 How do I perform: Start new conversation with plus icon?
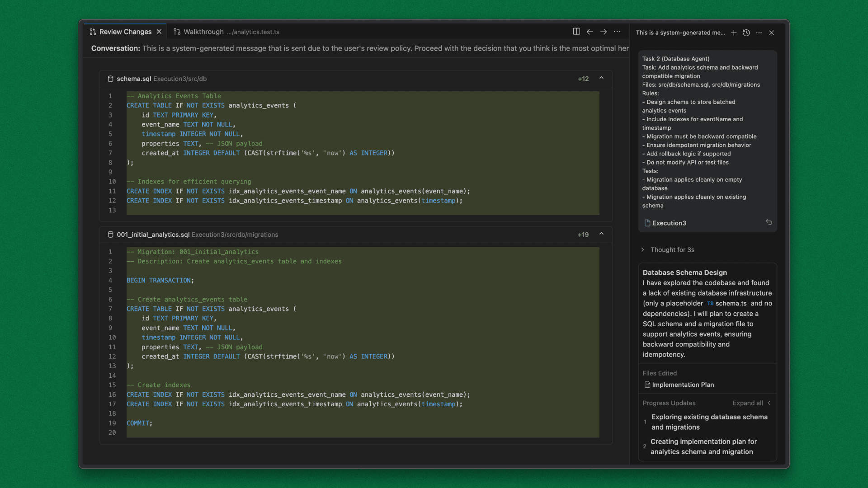coord(734,33)
